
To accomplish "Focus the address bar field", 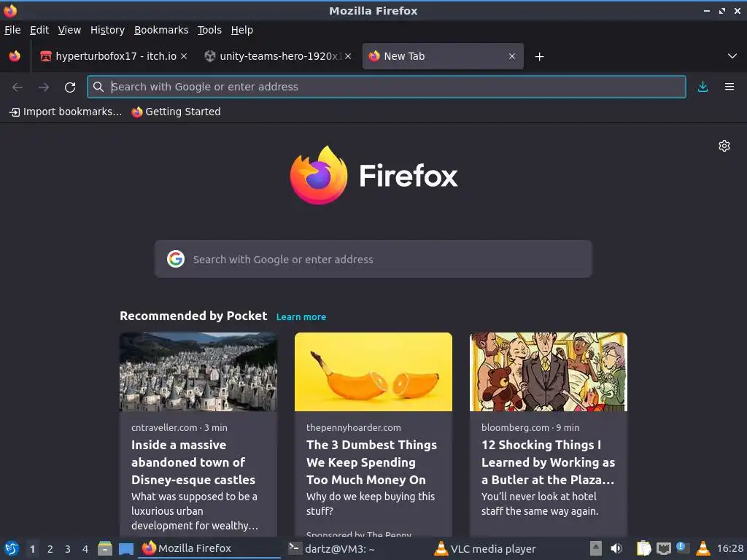I will pyautogui.click(x=387, y=87).
